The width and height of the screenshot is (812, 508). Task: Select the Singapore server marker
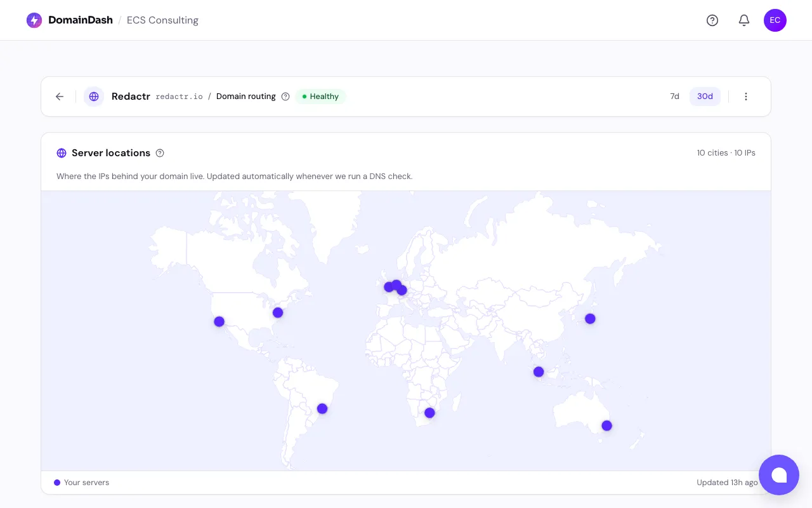point(539,371)
